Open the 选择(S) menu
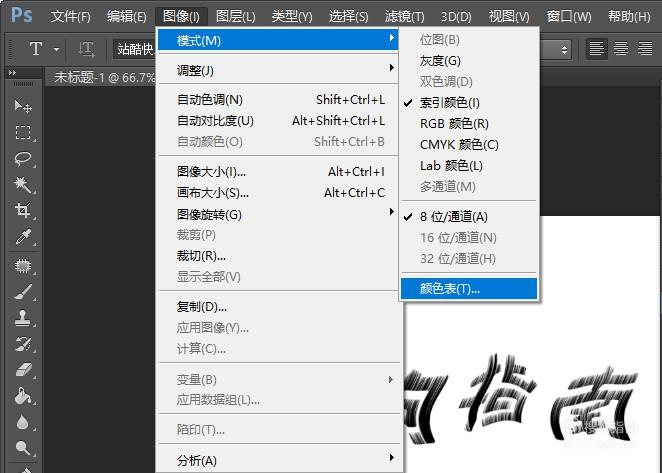Image resolution: width=662 pixels, height=473 pixels. click(x=348, y=16)
